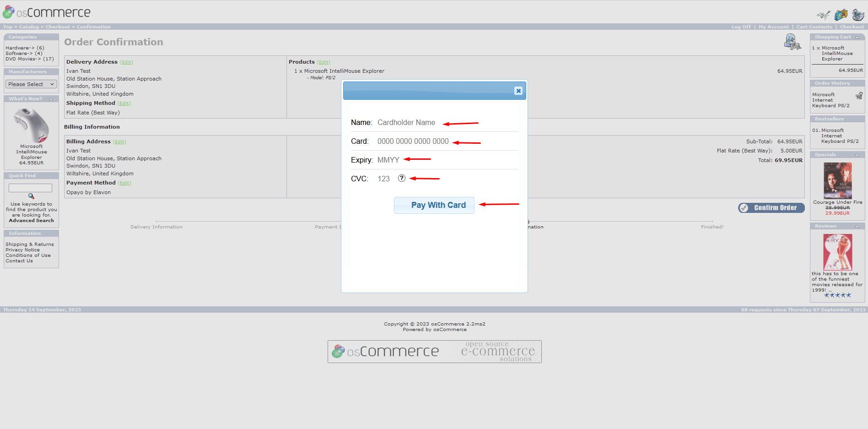Click the Log Off icon in the header
The image size is (868, 429).
pos(823,14)
